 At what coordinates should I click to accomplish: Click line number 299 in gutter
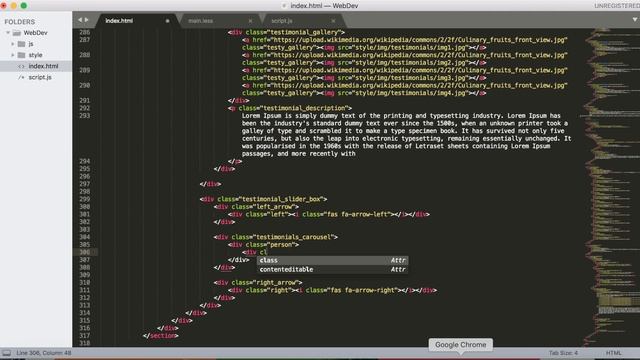coord(84,199)
